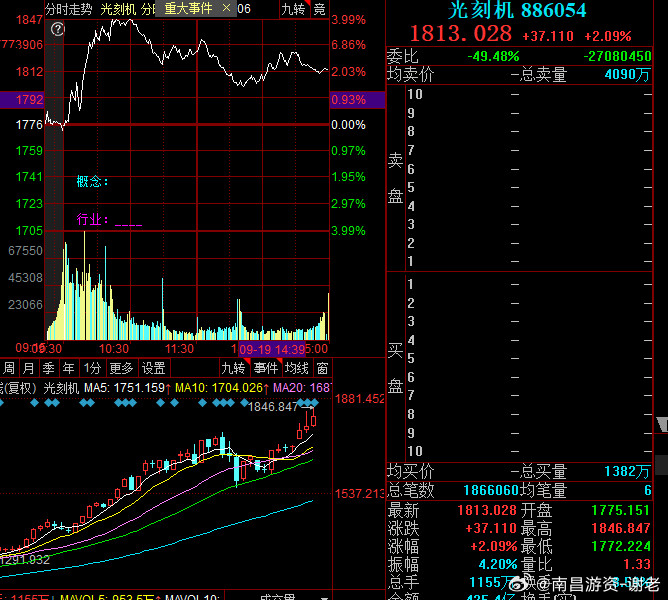Close the 重大事件 popup tag
Viewport: 668px width, 600px height.
[227, 8]
